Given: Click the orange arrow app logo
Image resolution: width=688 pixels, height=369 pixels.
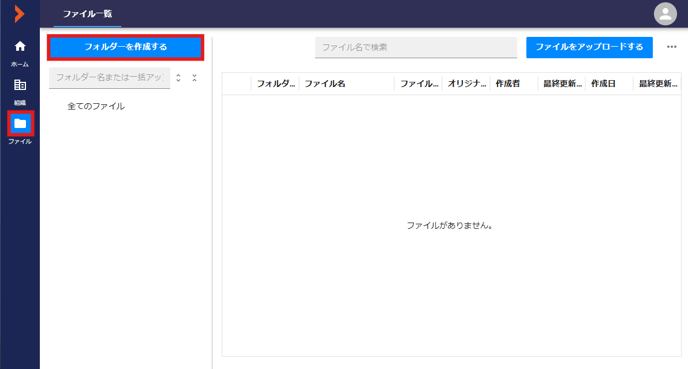Looking at the screenshot, I should point(19,14).
